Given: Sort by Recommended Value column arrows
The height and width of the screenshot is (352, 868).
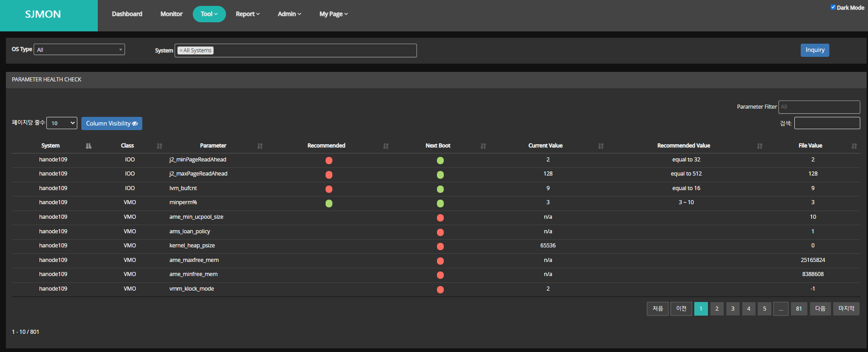Looking at the screenshot, I should coord(760,146).
